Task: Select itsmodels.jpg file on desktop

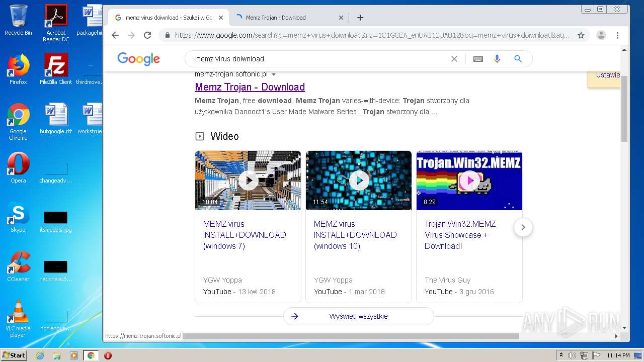Action: tap(56, 221)
